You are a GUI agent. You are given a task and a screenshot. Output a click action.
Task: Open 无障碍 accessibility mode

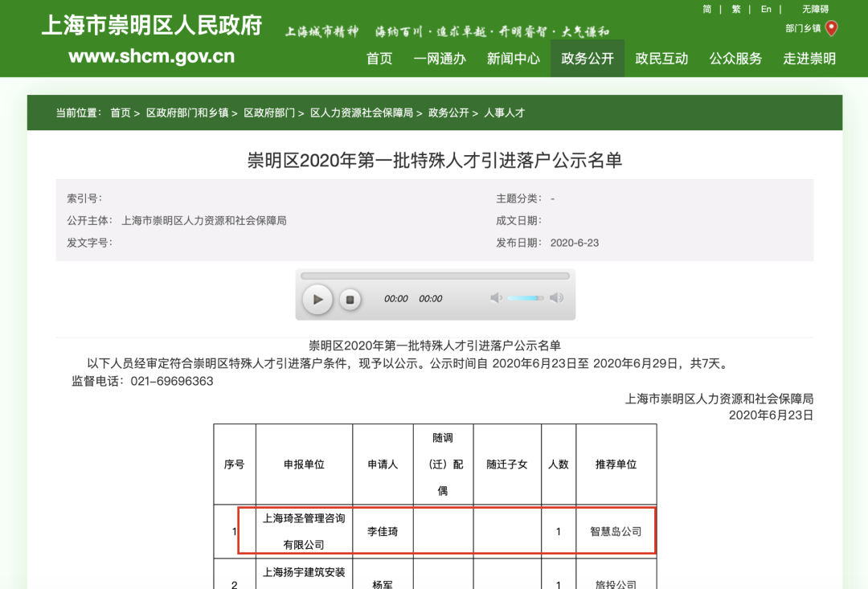(816, 10)
